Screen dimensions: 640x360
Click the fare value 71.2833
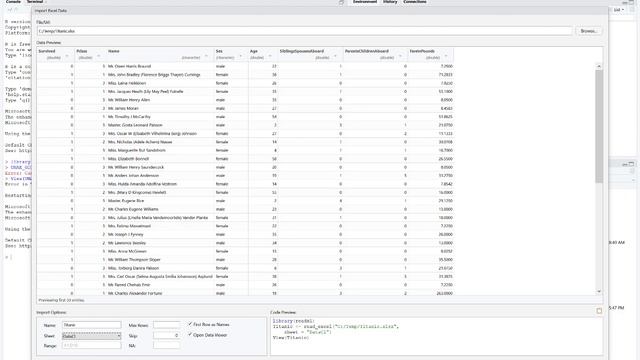[445, 75]
